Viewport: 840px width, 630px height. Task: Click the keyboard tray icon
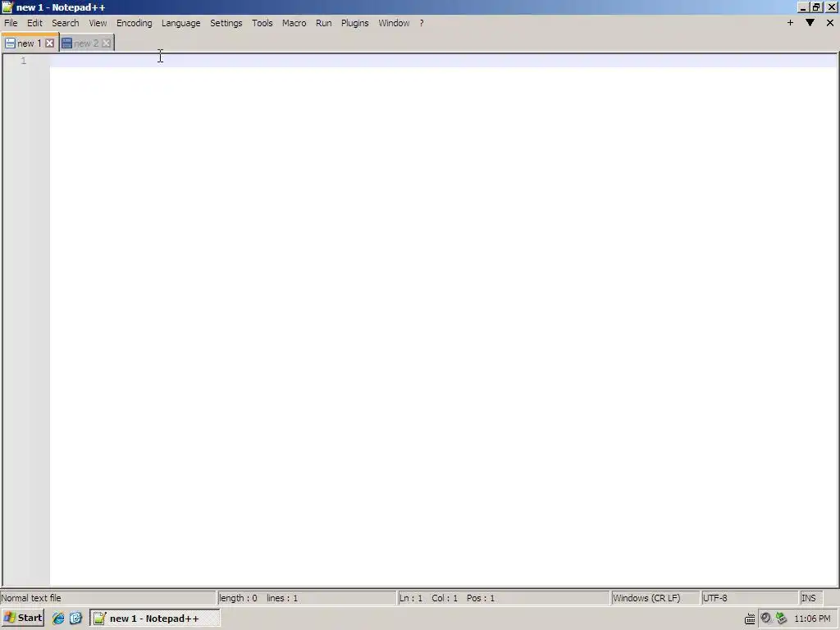(x=750, y=619)
